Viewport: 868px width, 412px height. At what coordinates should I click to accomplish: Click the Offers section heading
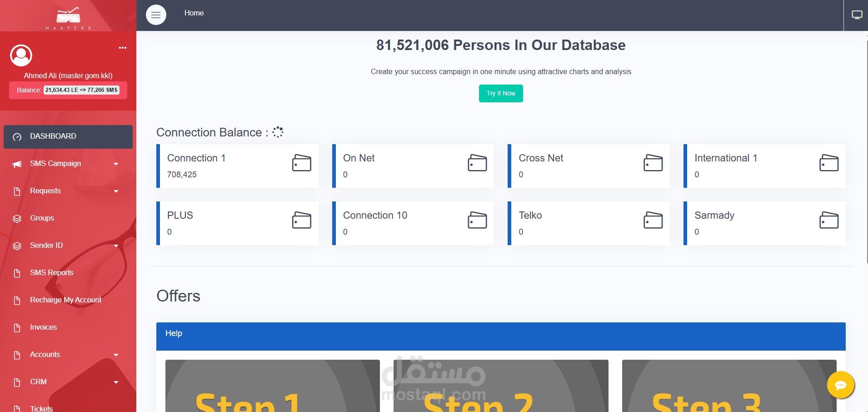178,296
